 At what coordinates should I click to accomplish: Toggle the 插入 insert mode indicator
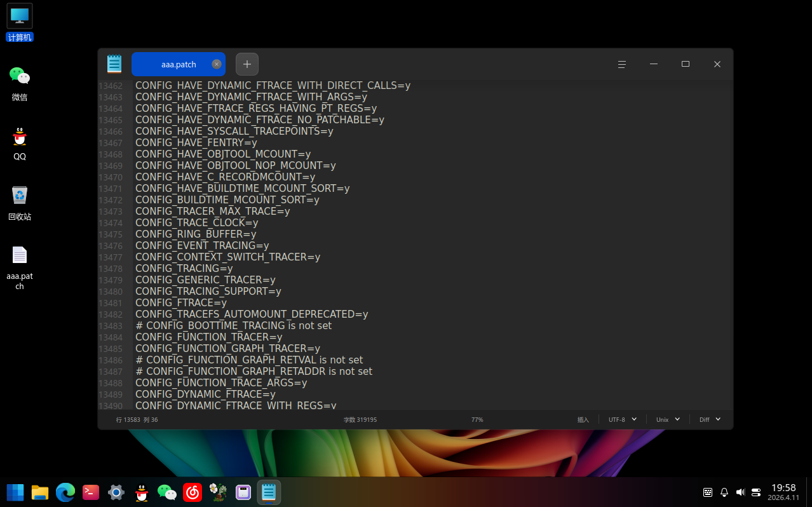(583, 419)
